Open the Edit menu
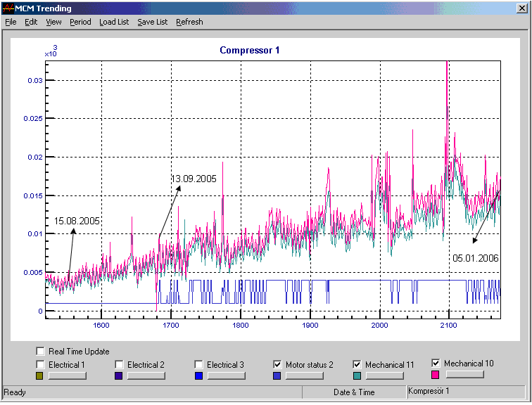532x405 pixels. [x=31, y=22]
